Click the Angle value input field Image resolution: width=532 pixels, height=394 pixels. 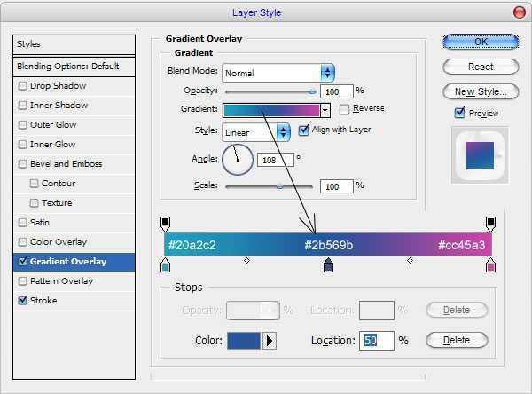275,161
